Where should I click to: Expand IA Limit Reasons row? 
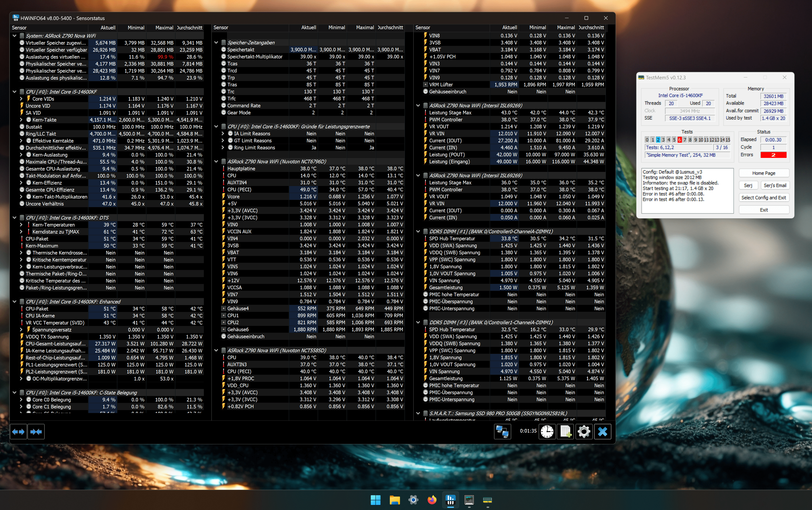click(223, 134)
